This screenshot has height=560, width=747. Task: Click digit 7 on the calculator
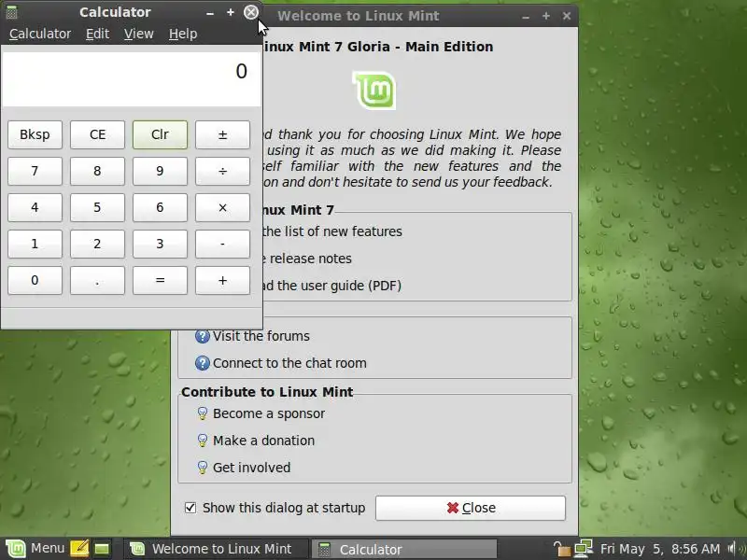pyautogui.click(x=35, y=171)
